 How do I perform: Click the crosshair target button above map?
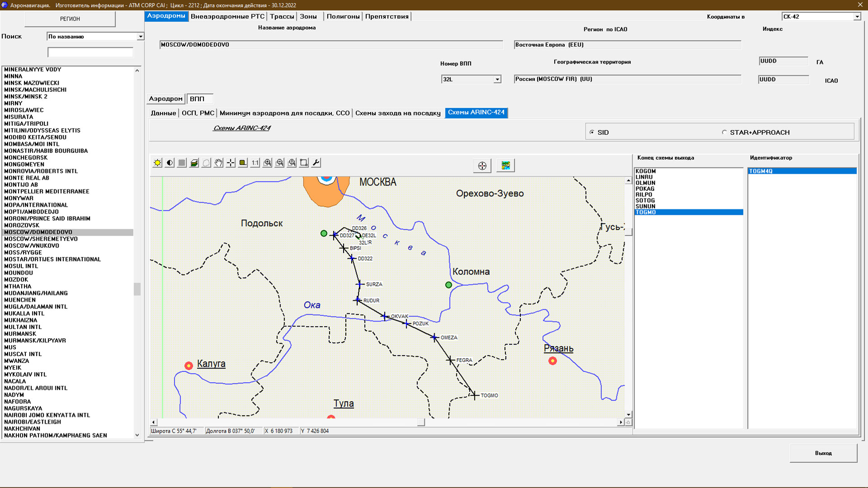click(482, 166)
